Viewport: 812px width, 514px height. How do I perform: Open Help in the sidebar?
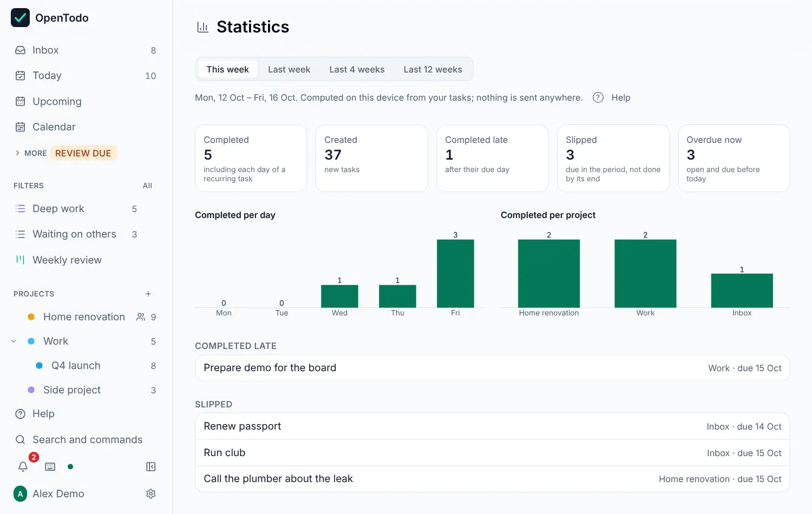point(86,414)
